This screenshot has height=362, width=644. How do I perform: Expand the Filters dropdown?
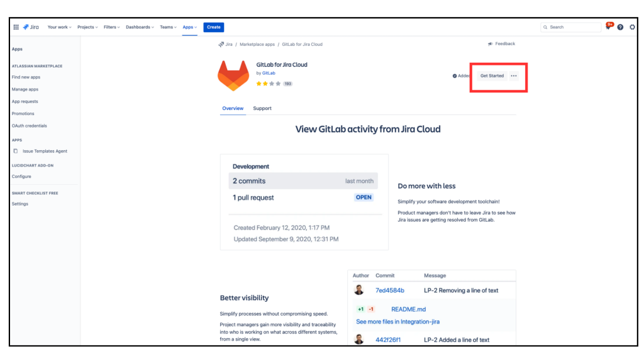point(112,27)
